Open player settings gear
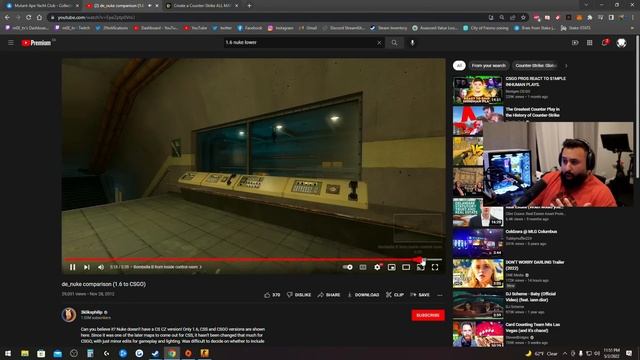Screen dimensions: 640x360 point(377,267)
